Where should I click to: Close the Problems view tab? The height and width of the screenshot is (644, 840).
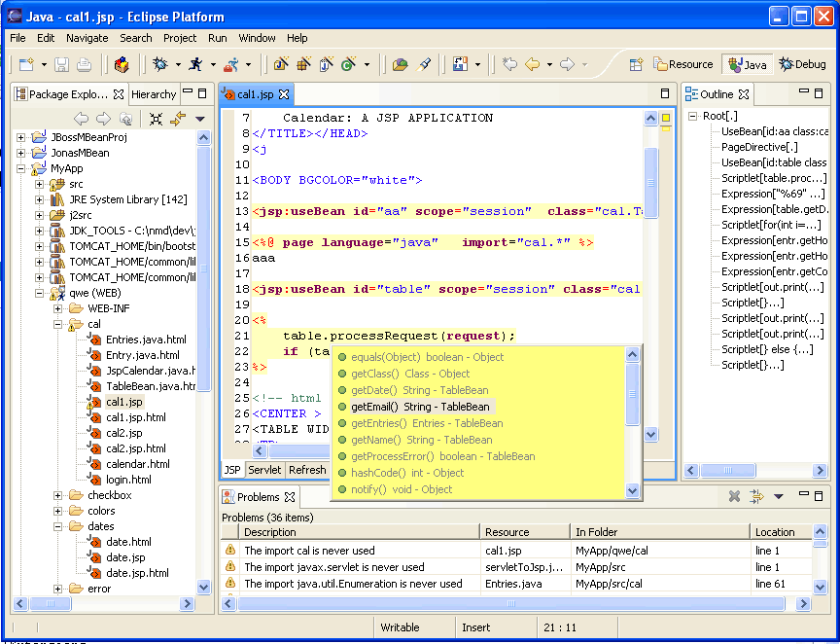click(290, 497)
